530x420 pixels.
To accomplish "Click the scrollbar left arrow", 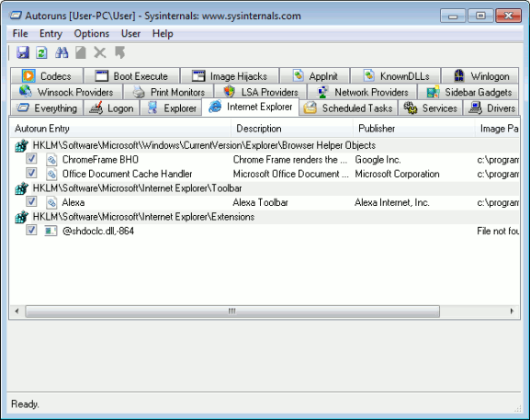I will coord(17,312).
